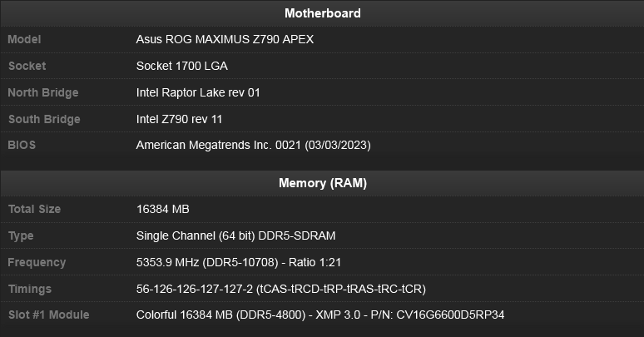Click the Memory (RAM) section header
The image size is (644, 337).
(322, 183)
